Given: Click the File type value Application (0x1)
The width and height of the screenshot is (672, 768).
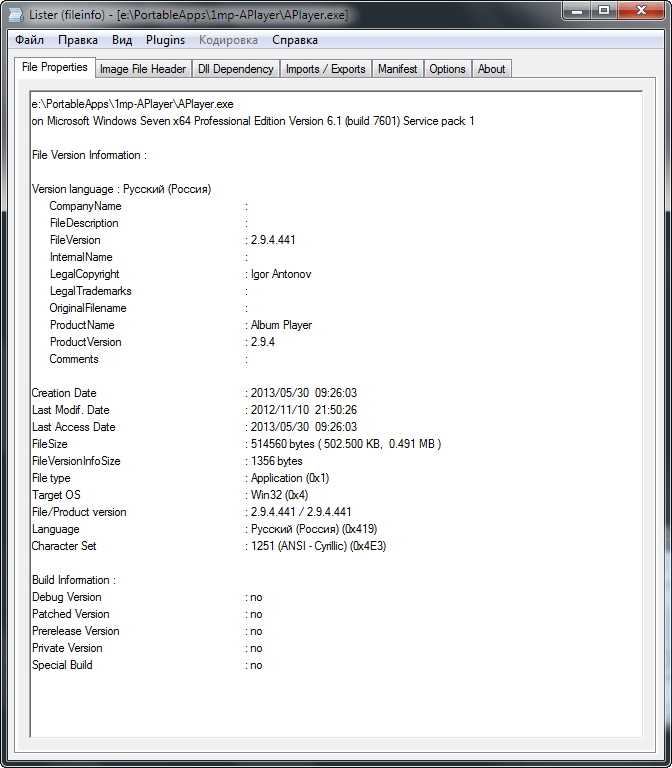Looking at the screenshot, I should point(289,478).
